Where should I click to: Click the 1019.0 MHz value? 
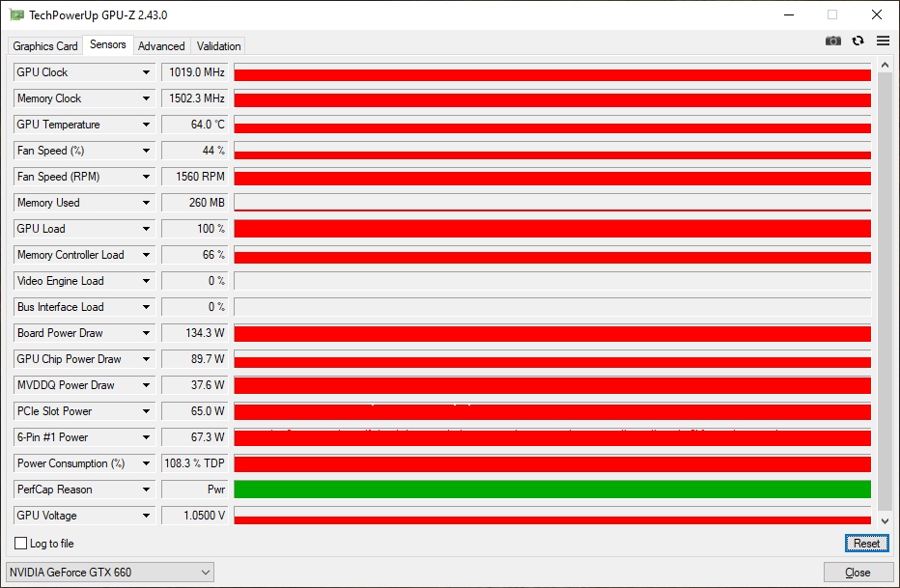click(194, 72)
